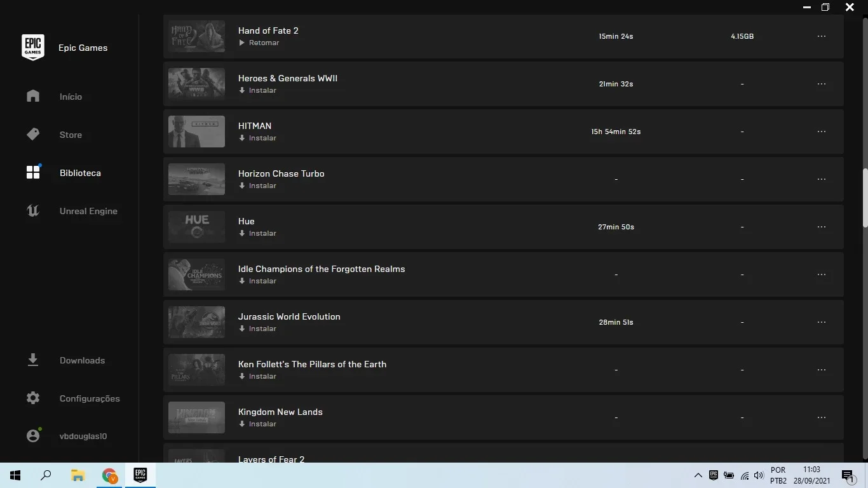Click Instalar under Heroes & Generals WWII

coord(257,90)
